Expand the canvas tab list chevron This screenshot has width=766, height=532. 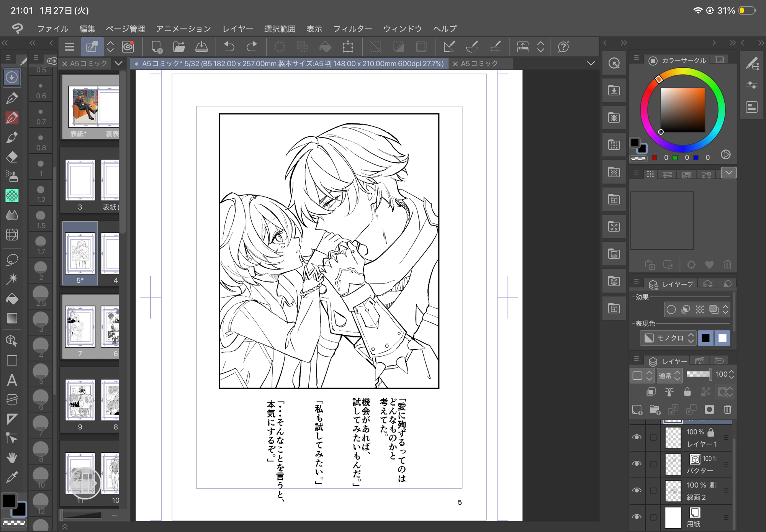point(591,63)
